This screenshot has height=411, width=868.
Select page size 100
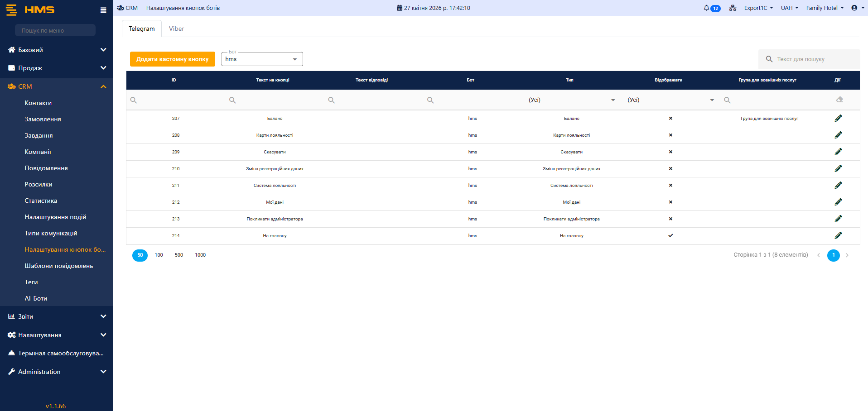159,255
